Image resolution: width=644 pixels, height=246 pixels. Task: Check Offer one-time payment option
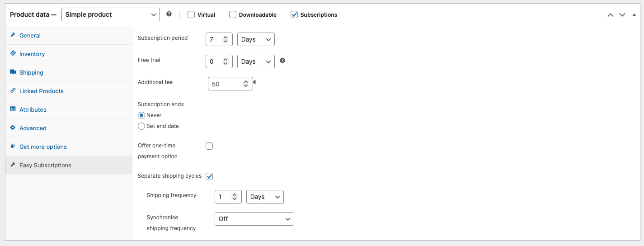tap(209, 146)
